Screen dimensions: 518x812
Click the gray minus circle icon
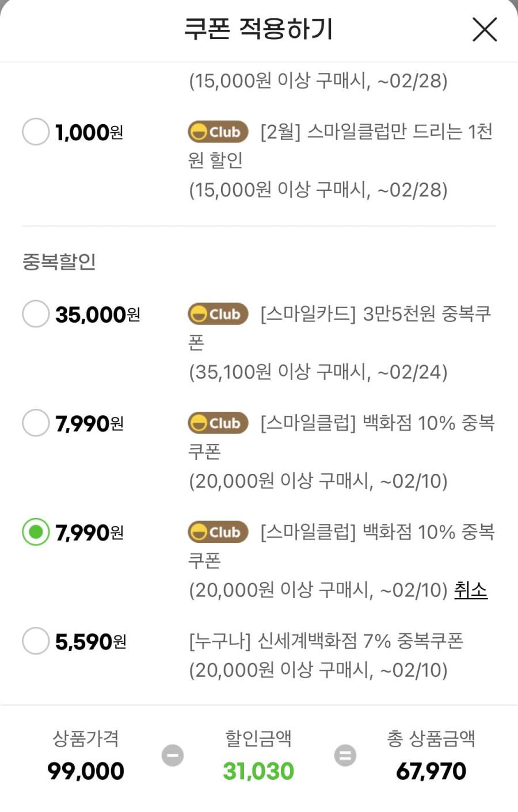pos(173,755)
